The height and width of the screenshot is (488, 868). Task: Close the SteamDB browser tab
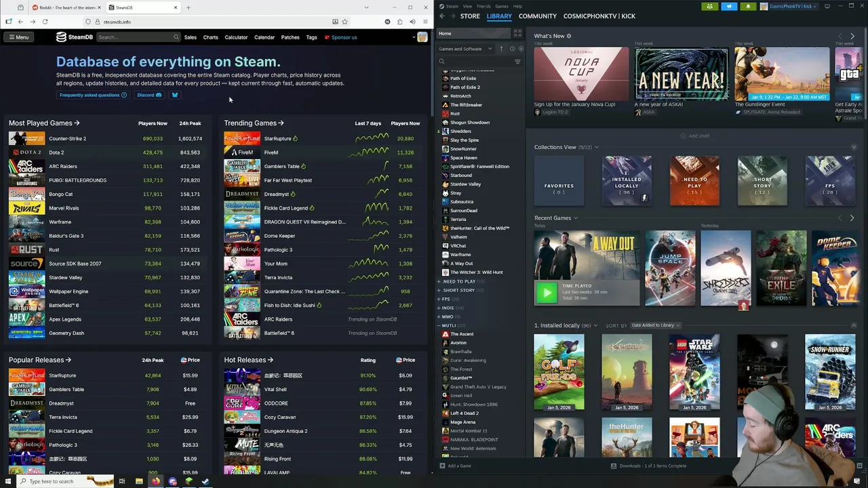click(176, 7)
